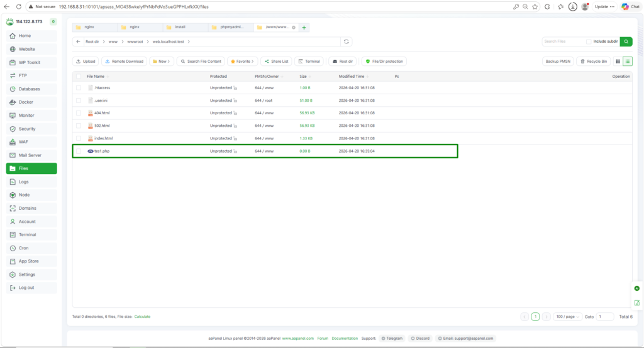Go back using the path bar arrow
The image size is (644, 348).
pos(78,41)
